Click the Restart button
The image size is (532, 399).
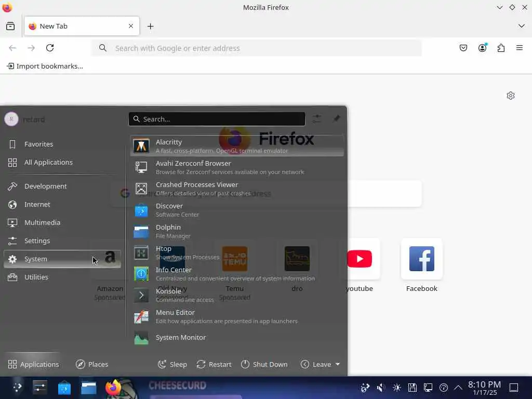point(214,364)
